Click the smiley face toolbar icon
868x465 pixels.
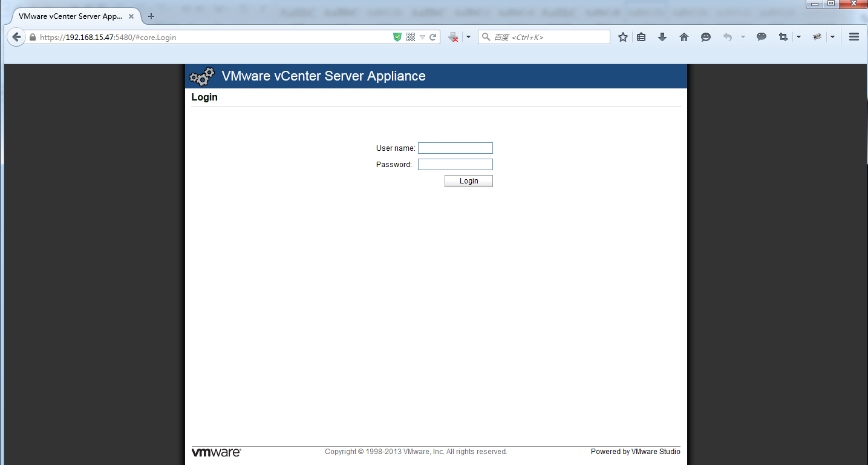pos(706,37)
